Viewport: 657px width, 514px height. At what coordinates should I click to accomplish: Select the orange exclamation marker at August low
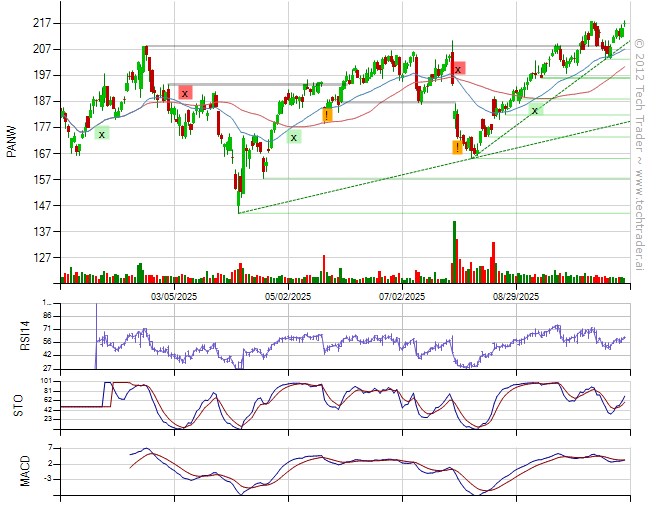coord(457,147)
